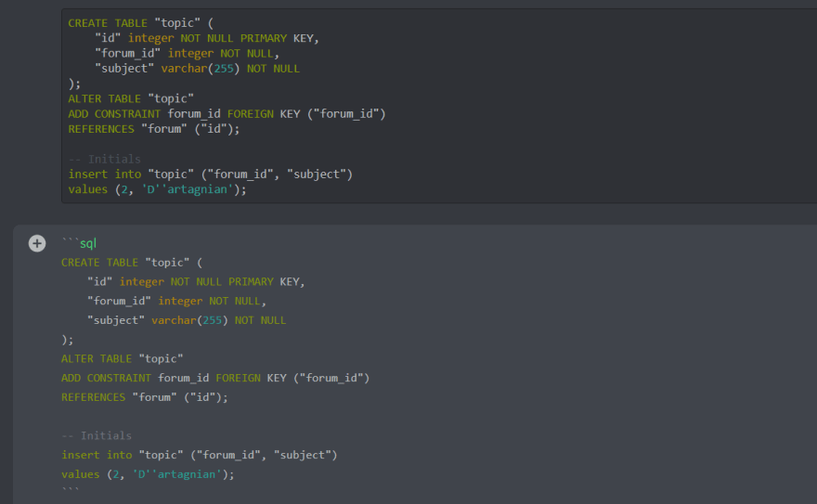Click 'PRIMARY KEY,' line in the rendered code block
817x504 pixels.
point(207,38)
